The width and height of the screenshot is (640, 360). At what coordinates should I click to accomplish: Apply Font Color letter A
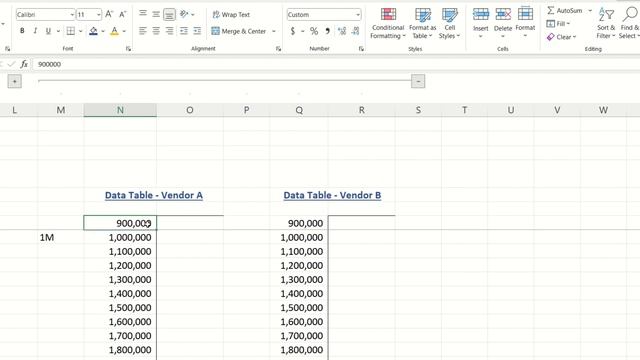tap(115, 31)
